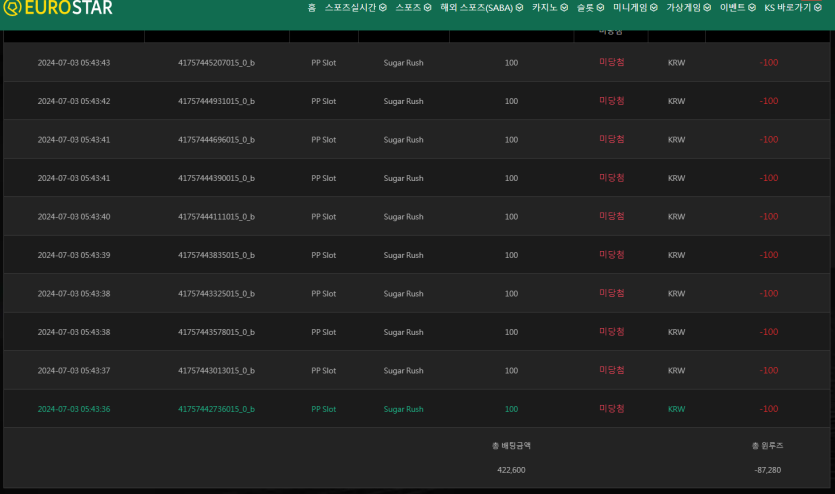Click green bet amount 100 in 05:43:36 row
Image resolution: width=835 pixels, height=494 pixels.
point(511,409)
